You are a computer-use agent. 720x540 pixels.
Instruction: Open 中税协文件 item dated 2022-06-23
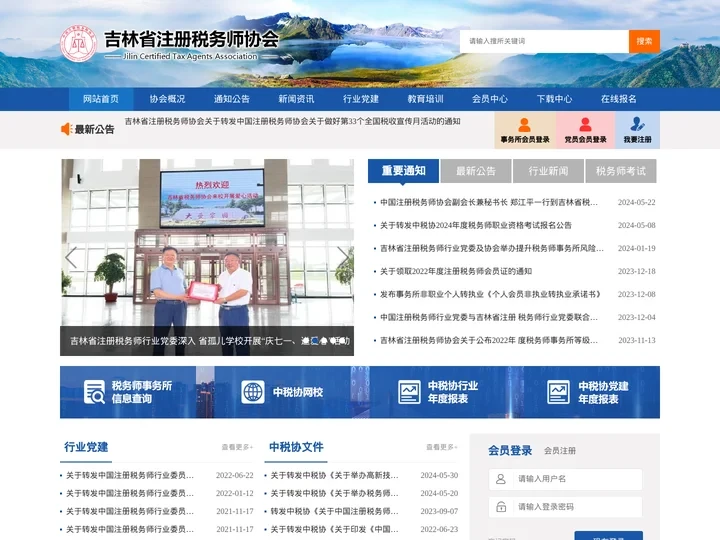(334, 529)
